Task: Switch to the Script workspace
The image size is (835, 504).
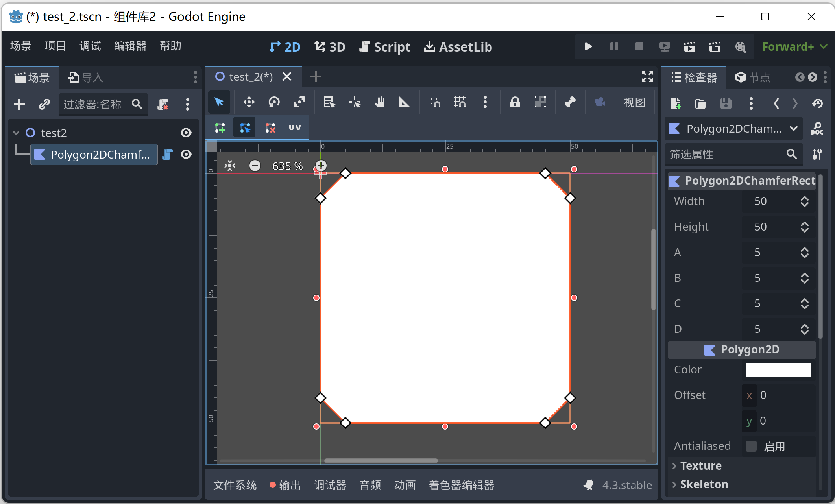Action: [x=385, y=47]
